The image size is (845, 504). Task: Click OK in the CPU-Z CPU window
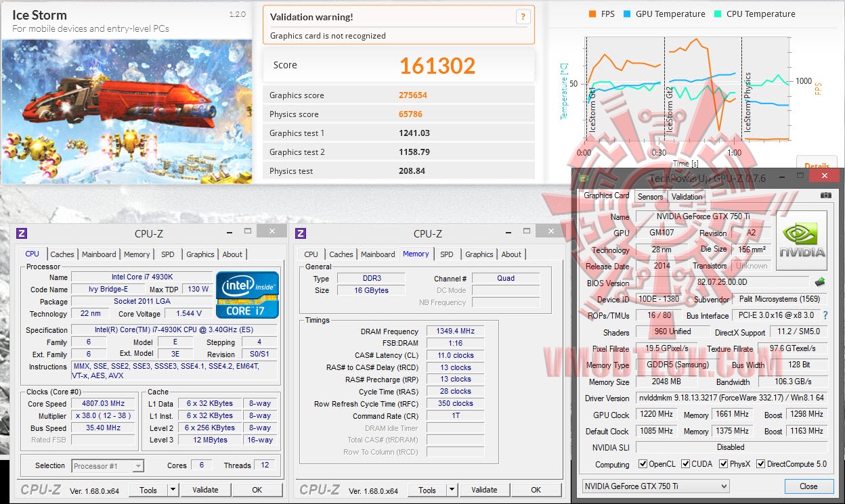(x=257, y=490)
